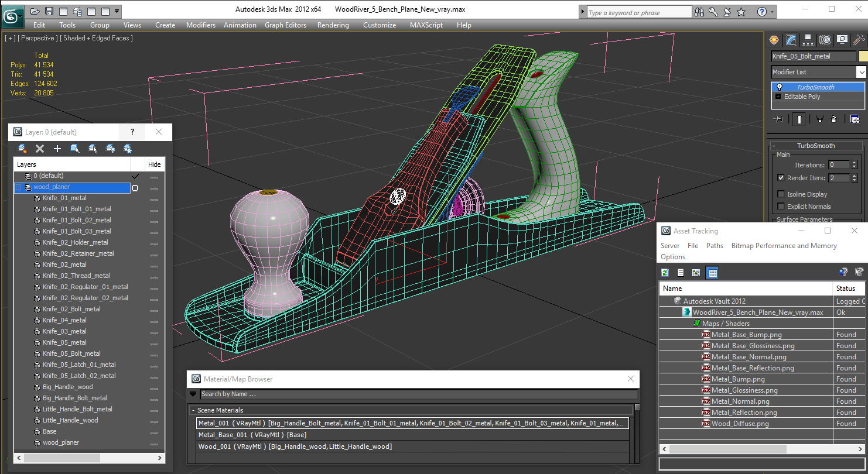The height and width of the screenshot is (474, 868).
Task: Click the object color swatch
Action: point(863,57)
